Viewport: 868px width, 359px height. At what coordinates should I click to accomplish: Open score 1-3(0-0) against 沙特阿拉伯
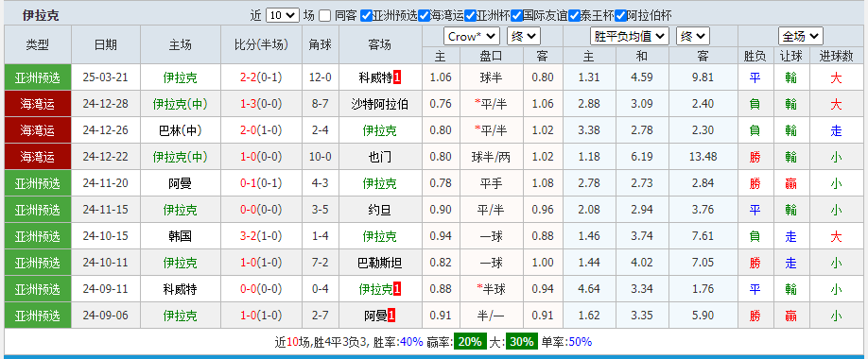click(x=261, y=103)
